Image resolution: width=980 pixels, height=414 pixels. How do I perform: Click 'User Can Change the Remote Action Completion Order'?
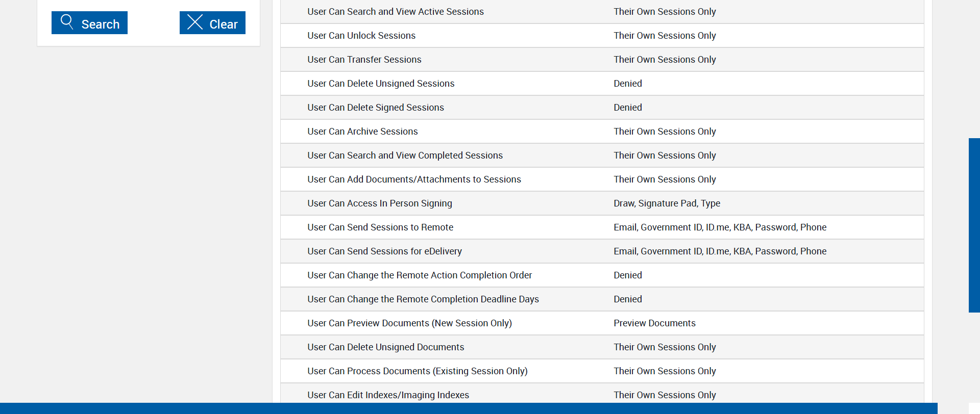click(x=420, y=275)
